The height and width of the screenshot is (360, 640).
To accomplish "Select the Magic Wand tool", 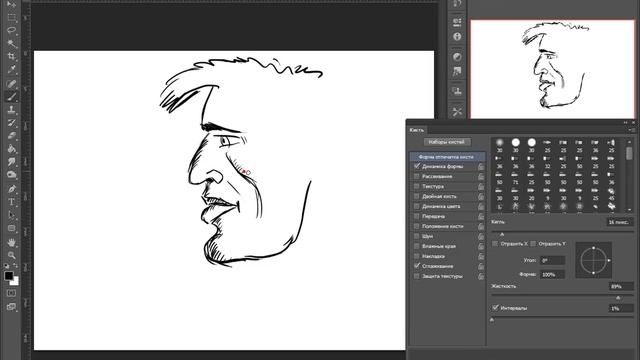I will (11, 44).
